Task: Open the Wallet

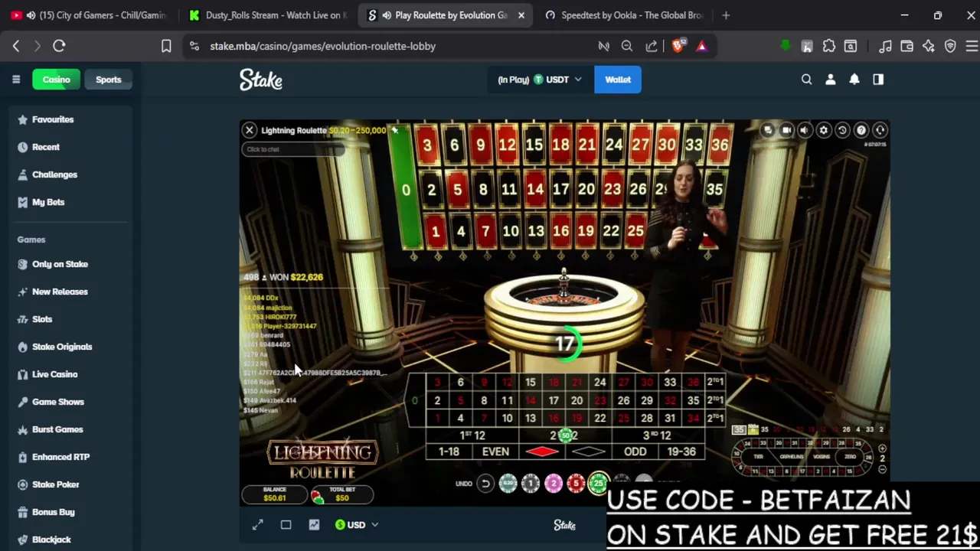Action: 618,80
